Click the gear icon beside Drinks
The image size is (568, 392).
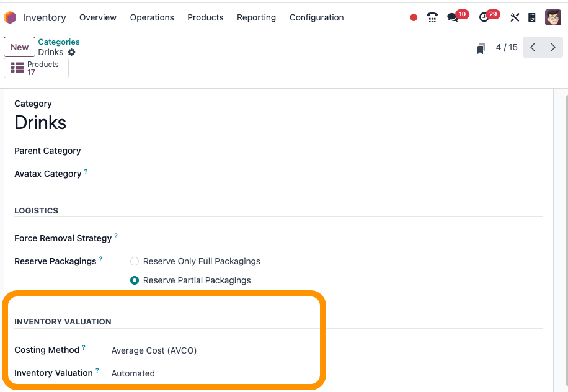[x=72, y=52]
